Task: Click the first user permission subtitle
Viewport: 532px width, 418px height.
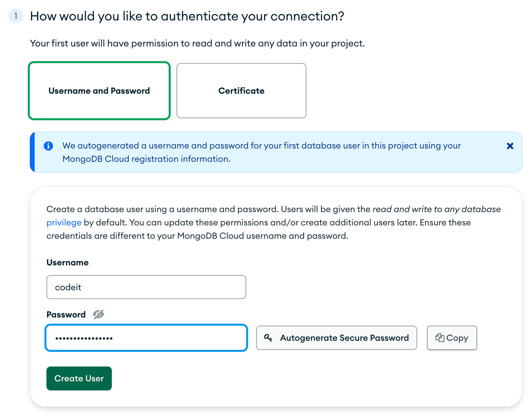Action: tap(197, 43)
